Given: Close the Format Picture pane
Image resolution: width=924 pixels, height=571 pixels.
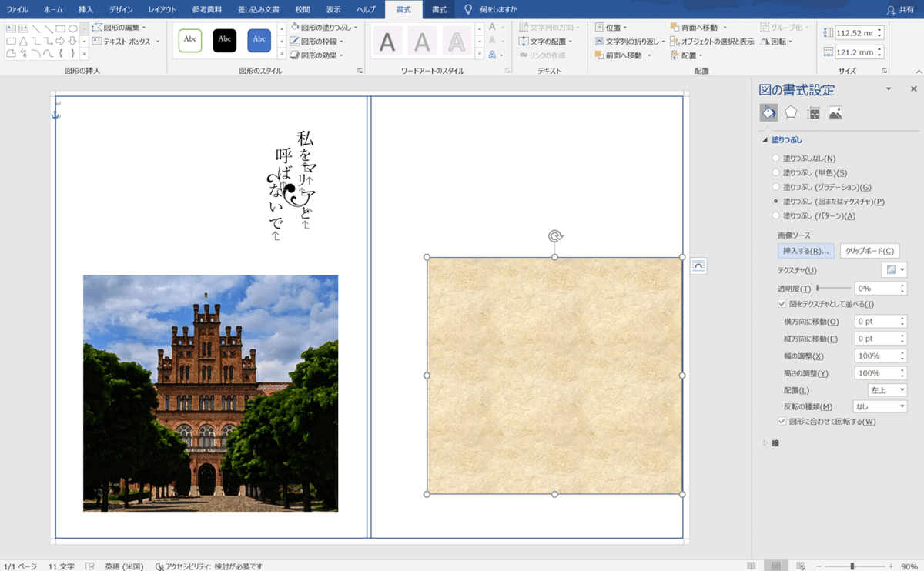Looking at the screenshot, I should point(913,89).
